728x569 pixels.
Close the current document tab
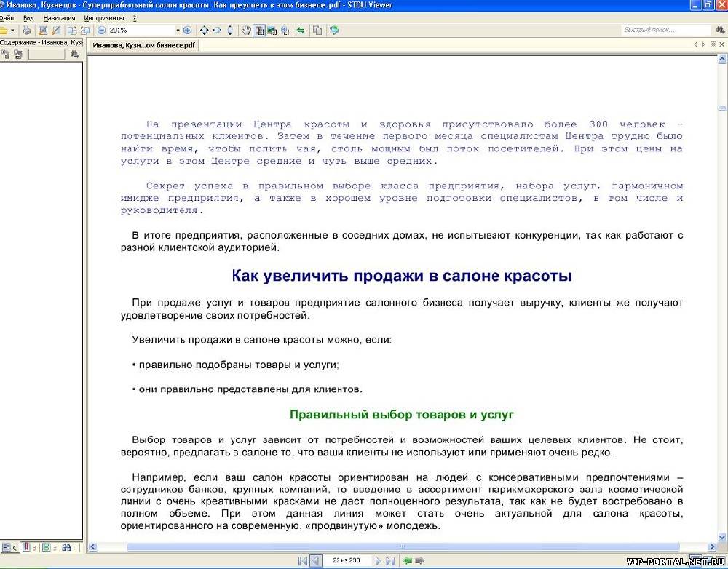coord(722,44)
